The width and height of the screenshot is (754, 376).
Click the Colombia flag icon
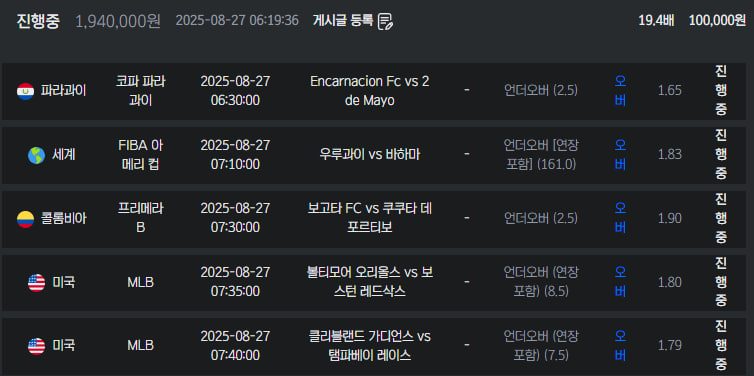pyautogui.click(x=25, y=219)
